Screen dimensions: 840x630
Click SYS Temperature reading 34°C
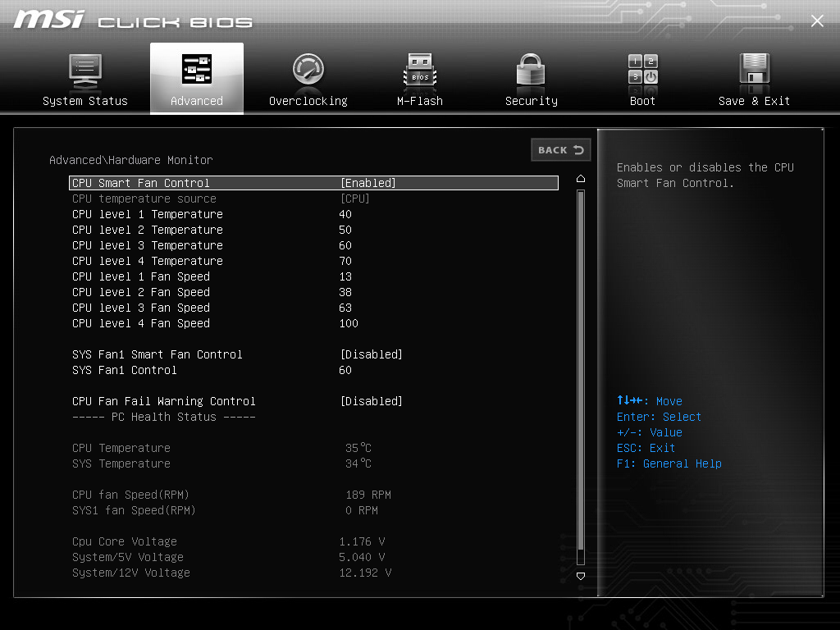(358, 463)
